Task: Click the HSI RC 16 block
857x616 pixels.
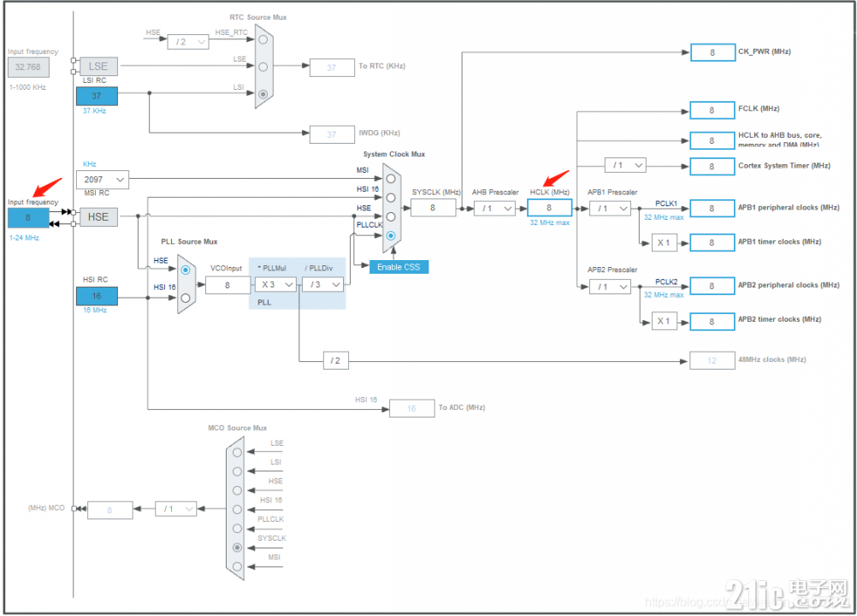Action: click(x=97, y=296)
